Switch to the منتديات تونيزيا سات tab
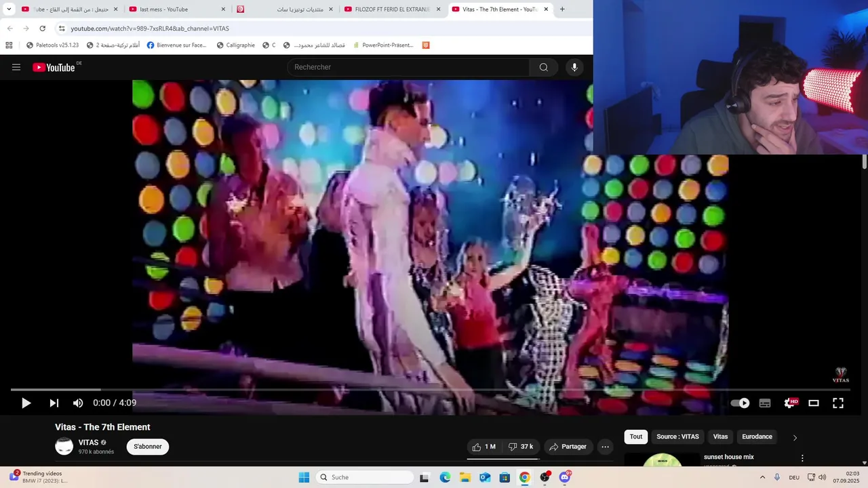The image size is (868, 488). [285, 9]
